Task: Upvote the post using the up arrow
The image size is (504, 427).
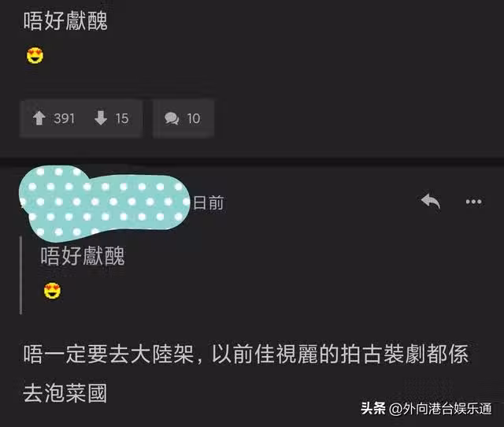Action: pyautogui.click(x=39, y=118)
